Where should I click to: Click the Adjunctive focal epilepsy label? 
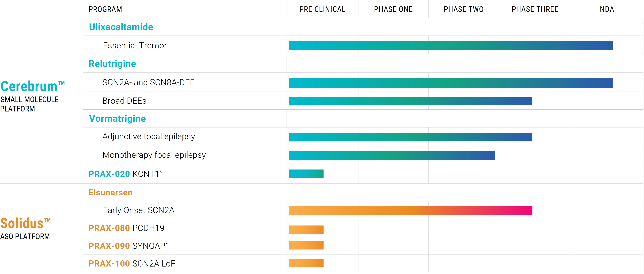click(149, 136)
